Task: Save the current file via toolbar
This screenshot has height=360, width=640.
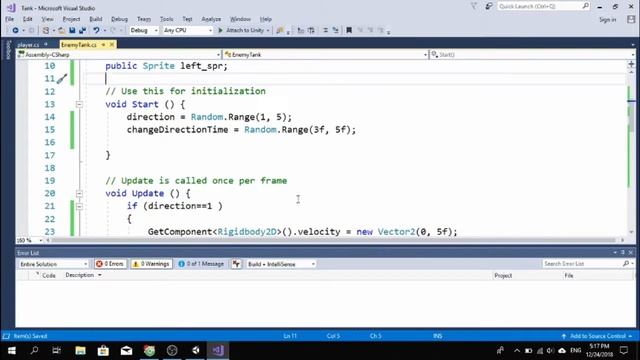Action: coord(72,30)
